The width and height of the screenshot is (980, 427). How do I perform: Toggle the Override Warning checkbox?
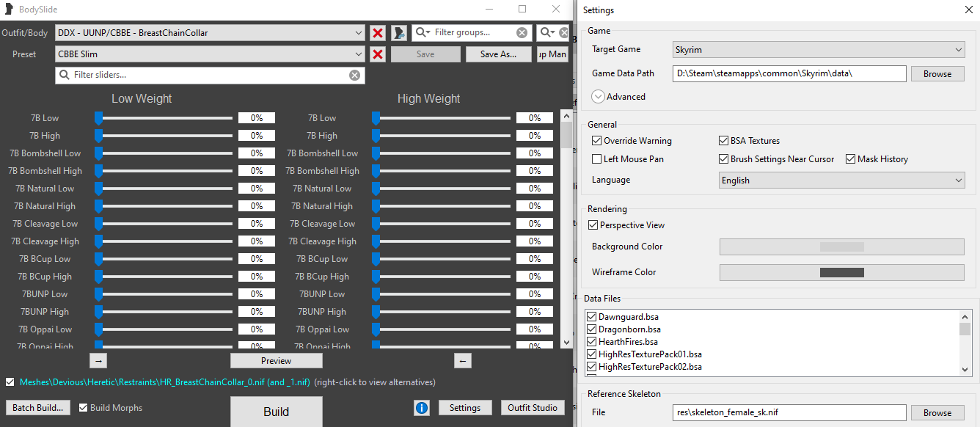coord(596,141)
